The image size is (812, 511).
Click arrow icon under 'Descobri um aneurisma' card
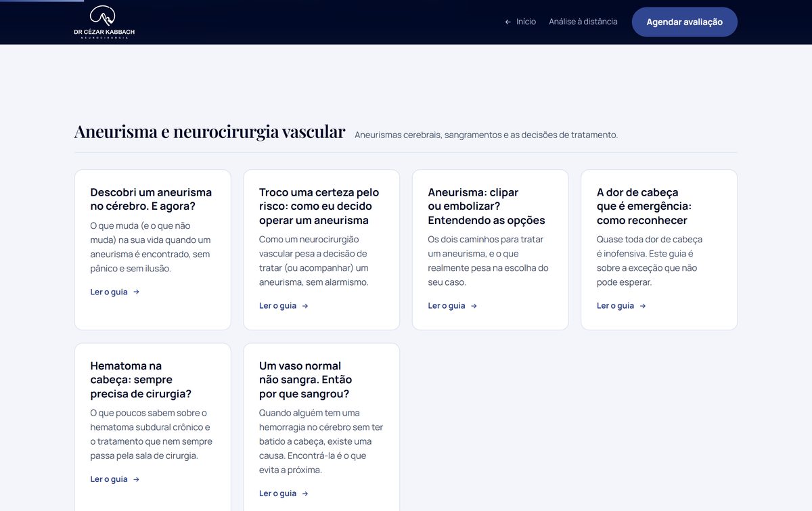point(136,292)
